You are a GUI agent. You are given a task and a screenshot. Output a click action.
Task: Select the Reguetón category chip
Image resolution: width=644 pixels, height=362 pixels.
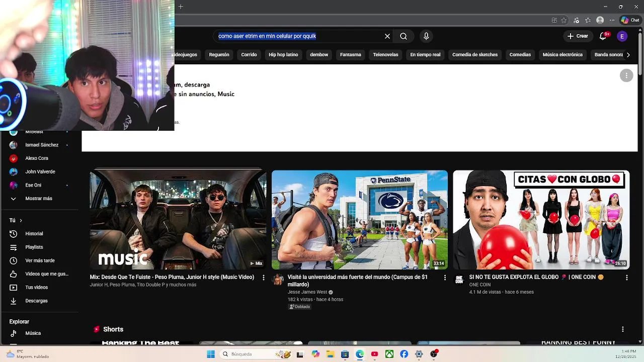click(219, 55)
